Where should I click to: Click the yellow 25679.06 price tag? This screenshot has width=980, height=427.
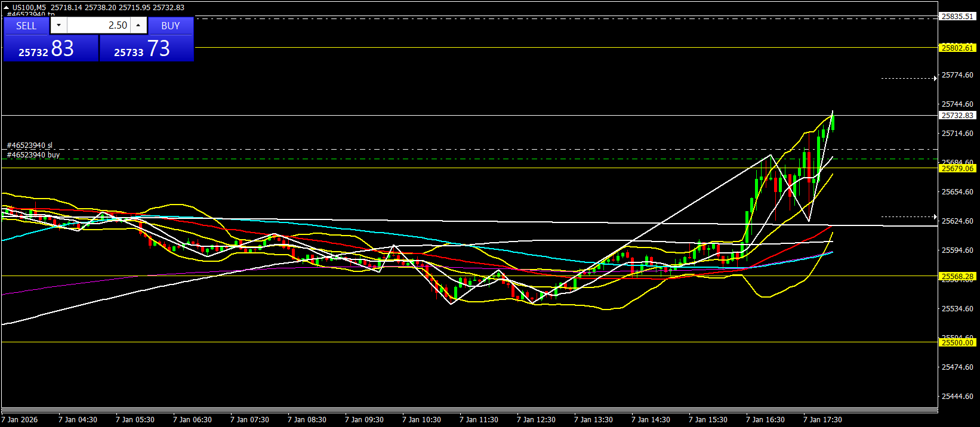click(957, 169)
